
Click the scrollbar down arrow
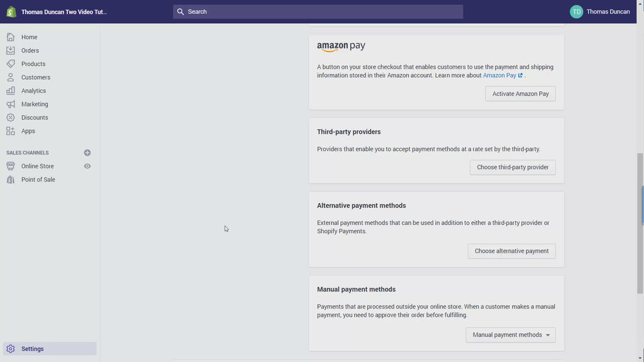coord(640,358)
